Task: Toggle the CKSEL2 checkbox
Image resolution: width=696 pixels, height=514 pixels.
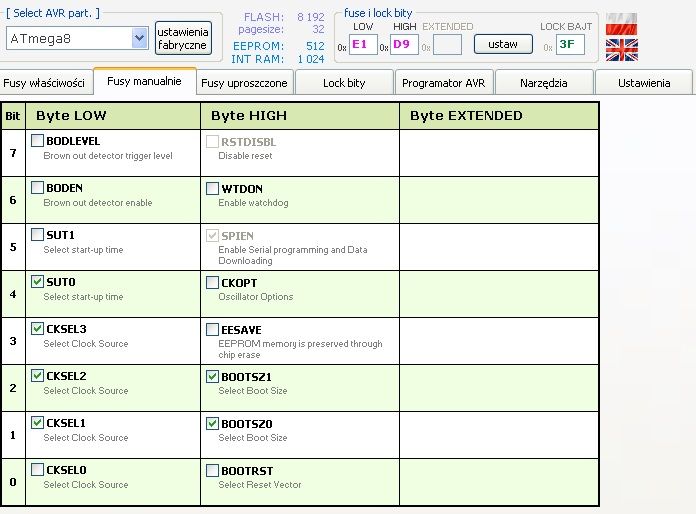Action: (x=37, y=376)
